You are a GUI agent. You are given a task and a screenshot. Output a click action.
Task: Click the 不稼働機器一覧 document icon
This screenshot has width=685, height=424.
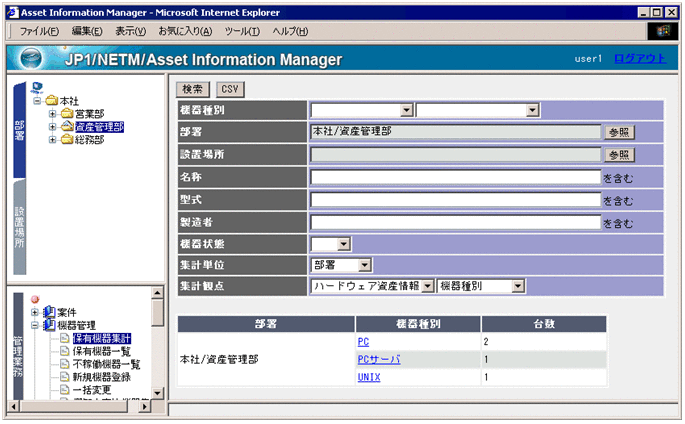tap(64, 364)
